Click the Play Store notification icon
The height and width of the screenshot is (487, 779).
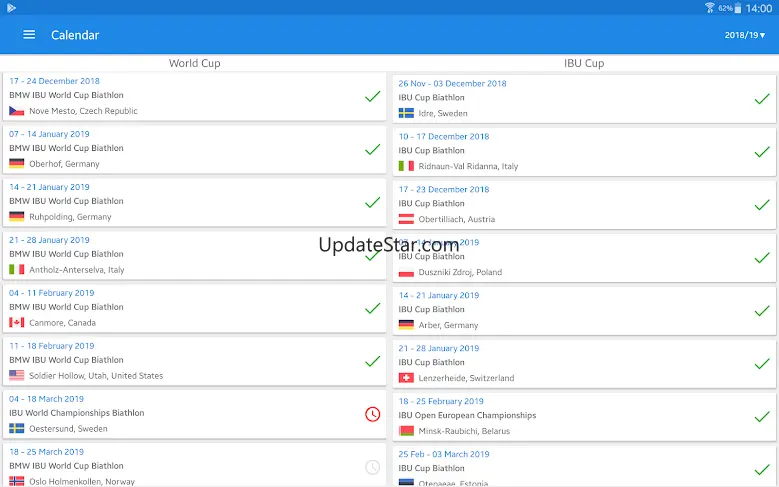point(11,7)
